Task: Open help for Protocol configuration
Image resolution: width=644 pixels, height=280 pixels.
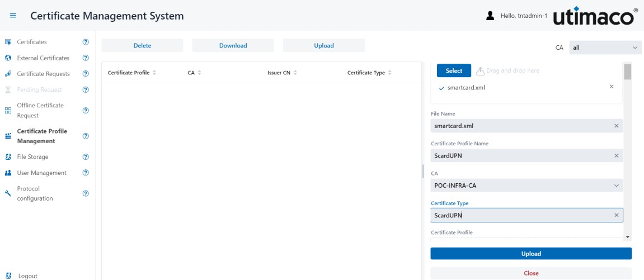Action: coord(86,193)
